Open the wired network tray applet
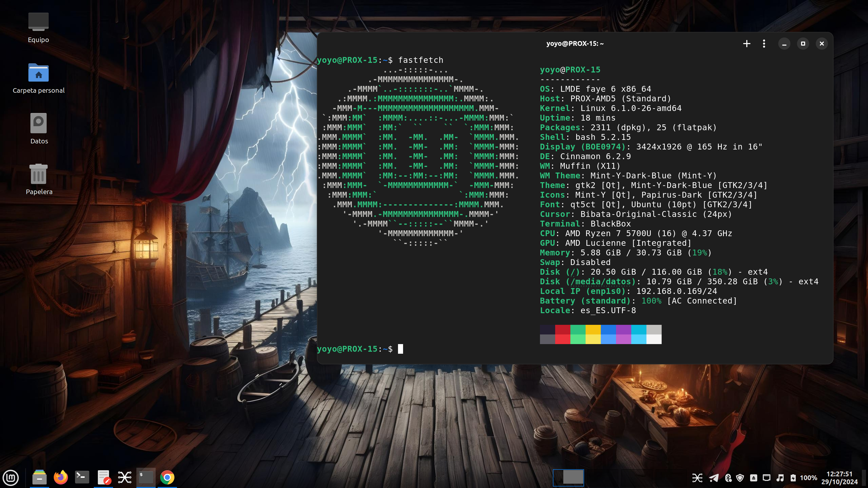Image resolution: width=868 pixels, height=488 pixels. coord(767,478)
